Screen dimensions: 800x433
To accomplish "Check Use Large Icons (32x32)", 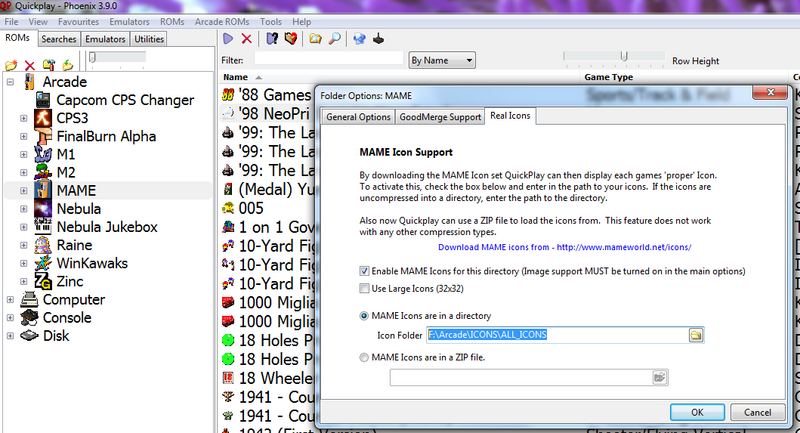I will coord(364,289).
